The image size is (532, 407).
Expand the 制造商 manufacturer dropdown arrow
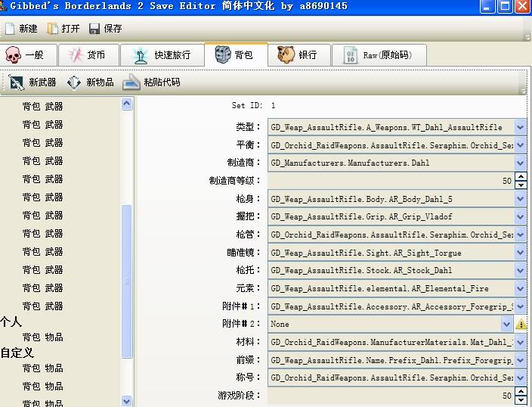520,163
